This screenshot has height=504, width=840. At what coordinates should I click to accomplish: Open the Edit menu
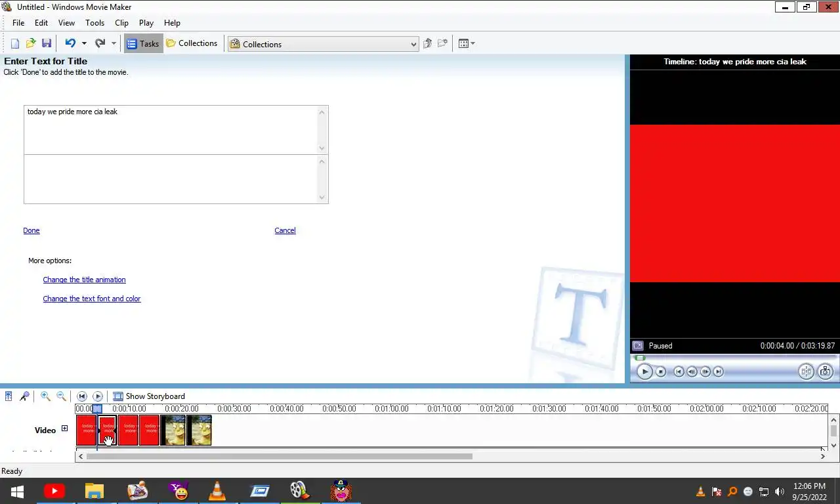41,22
